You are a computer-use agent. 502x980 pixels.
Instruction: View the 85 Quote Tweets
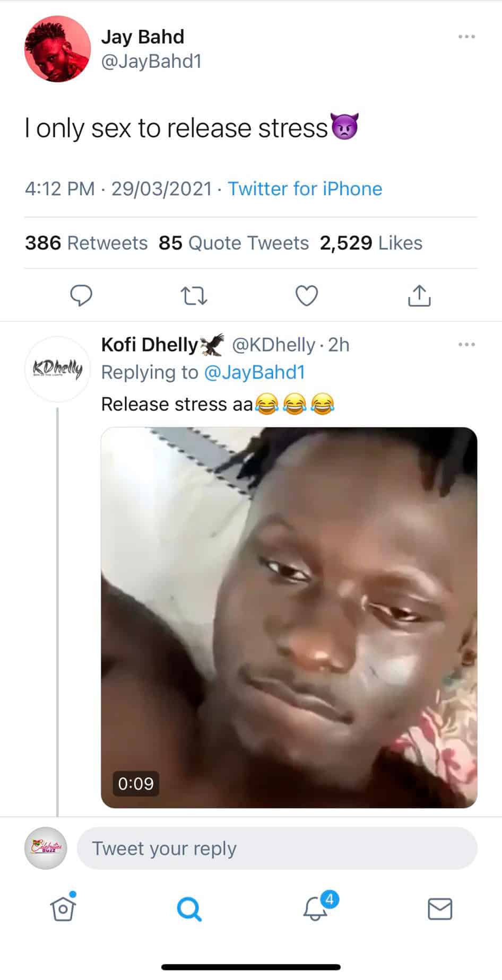pyautogui.click(x=233, y=243)
